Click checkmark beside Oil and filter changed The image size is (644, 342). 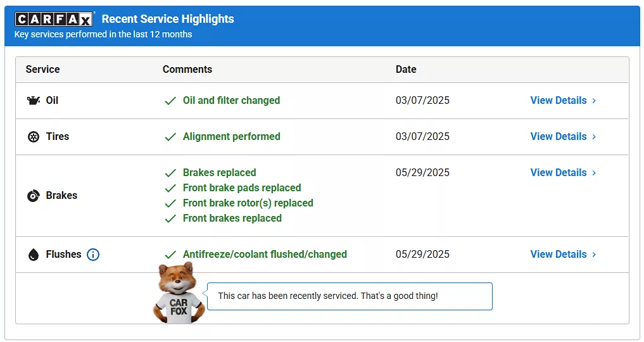tap(170, 101)
